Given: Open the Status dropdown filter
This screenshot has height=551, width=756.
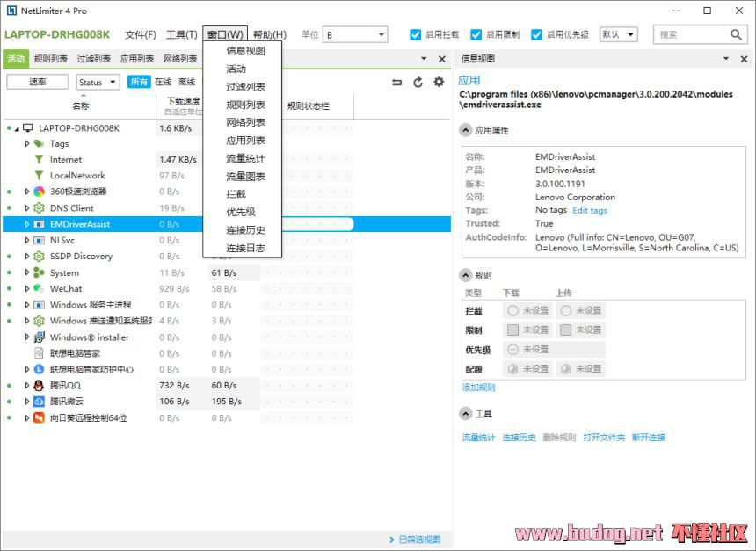Looking at the screenshot, I should [x=98, y=82].
